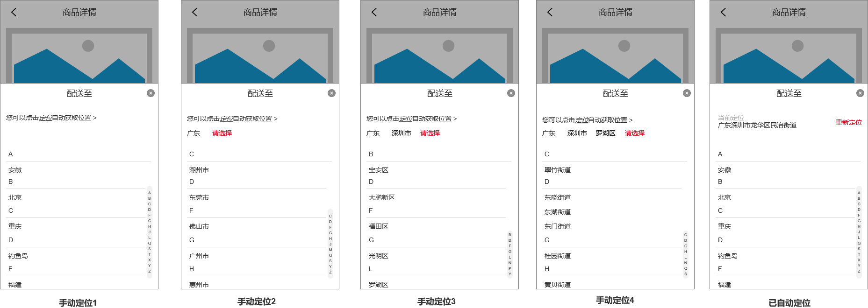Select 宝安区 in 手动定位3 district list

(379, 170)
